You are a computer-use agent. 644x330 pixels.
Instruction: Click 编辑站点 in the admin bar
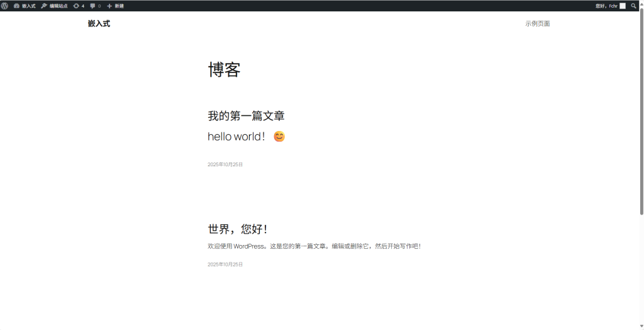click(x=54, y=6)
